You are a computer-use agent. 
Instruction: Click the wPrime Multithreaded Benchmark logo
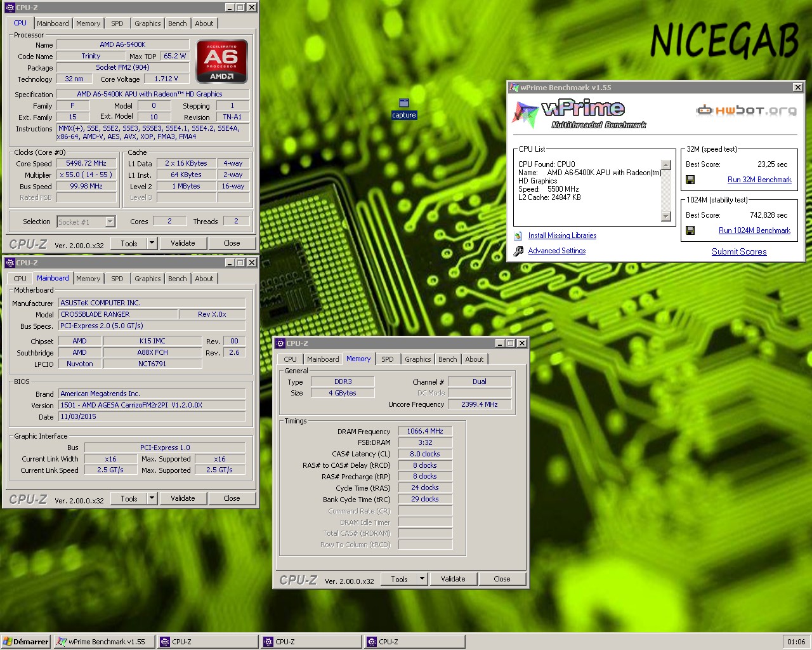[579, 114]
